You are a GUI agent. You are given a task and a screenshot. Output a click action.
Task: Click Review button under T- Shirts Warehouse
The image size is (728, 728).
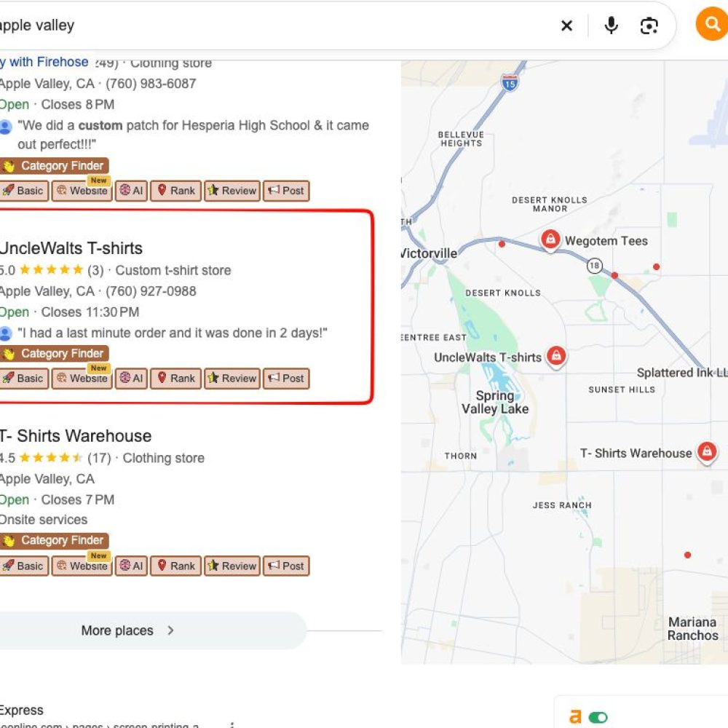pyautogui.click(x=232, y=566)
